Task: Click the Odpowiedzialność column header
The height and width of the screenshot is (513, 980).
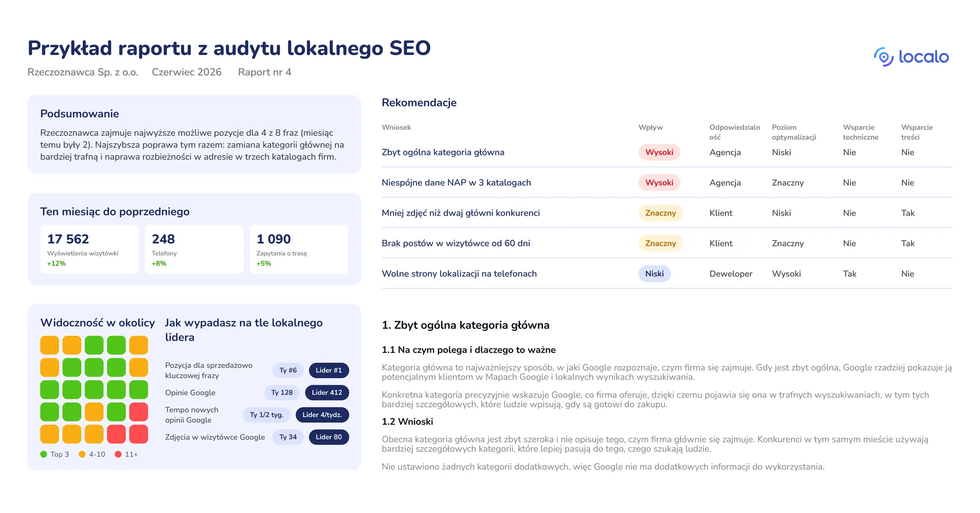Action: coord(734,132)
